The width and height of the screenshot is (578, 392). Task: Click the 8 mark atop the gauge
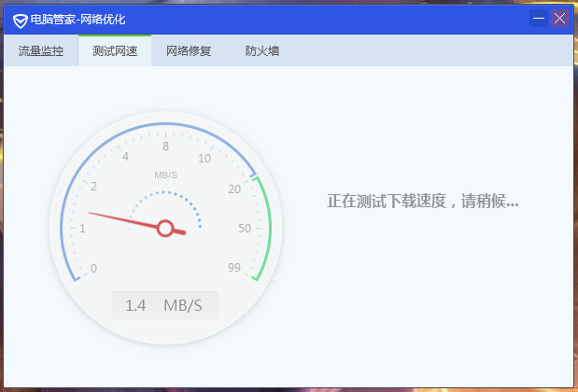coord(165,146)
